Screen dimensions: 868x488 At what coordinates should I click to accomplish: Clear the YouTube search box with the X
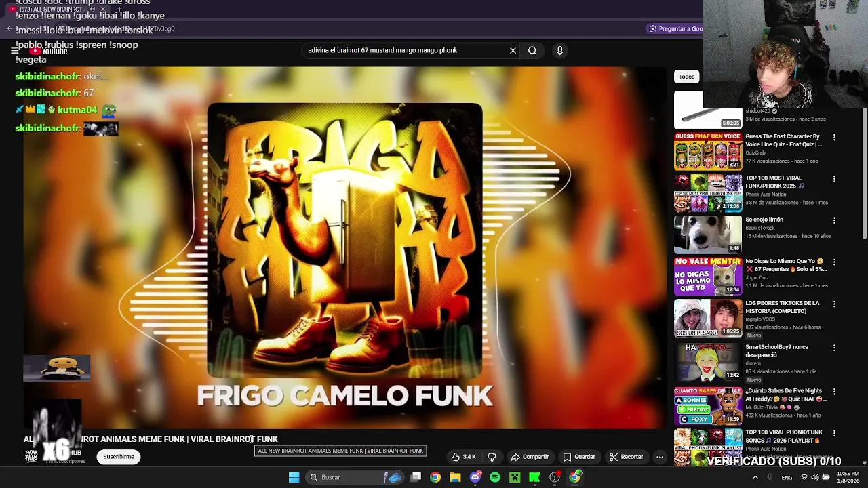tap(513, 50)
